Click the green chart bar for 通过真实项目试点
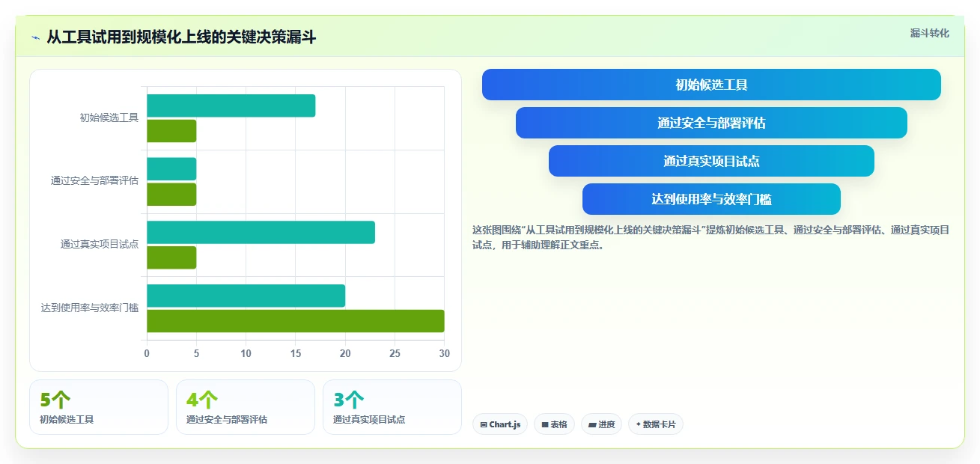Screen dimensions: 980x464 [171, 257]
